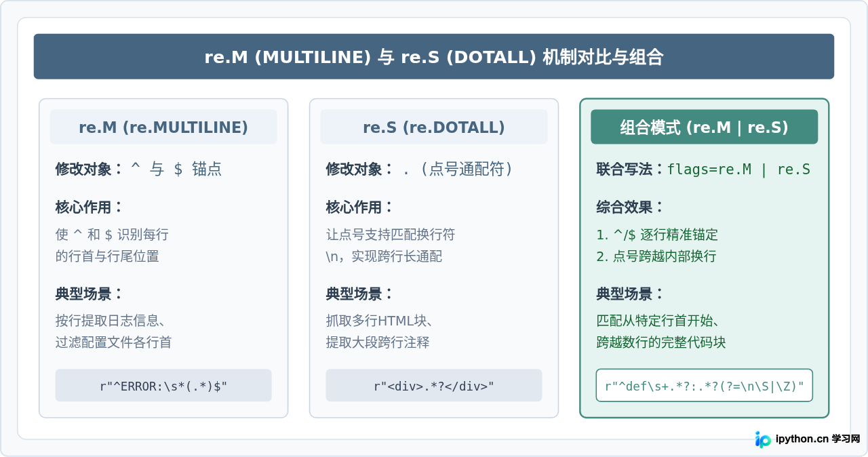Click the line "联合写法：flags=re.M | re.S"
The width and height of the screenshot is (868, 457).
tap(703, 170)
